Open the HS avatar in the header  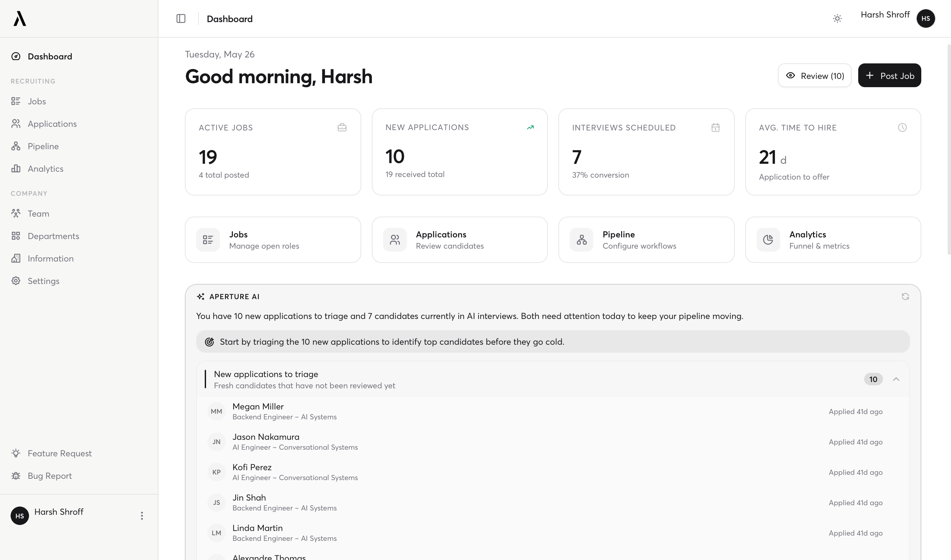click(925, 18)
